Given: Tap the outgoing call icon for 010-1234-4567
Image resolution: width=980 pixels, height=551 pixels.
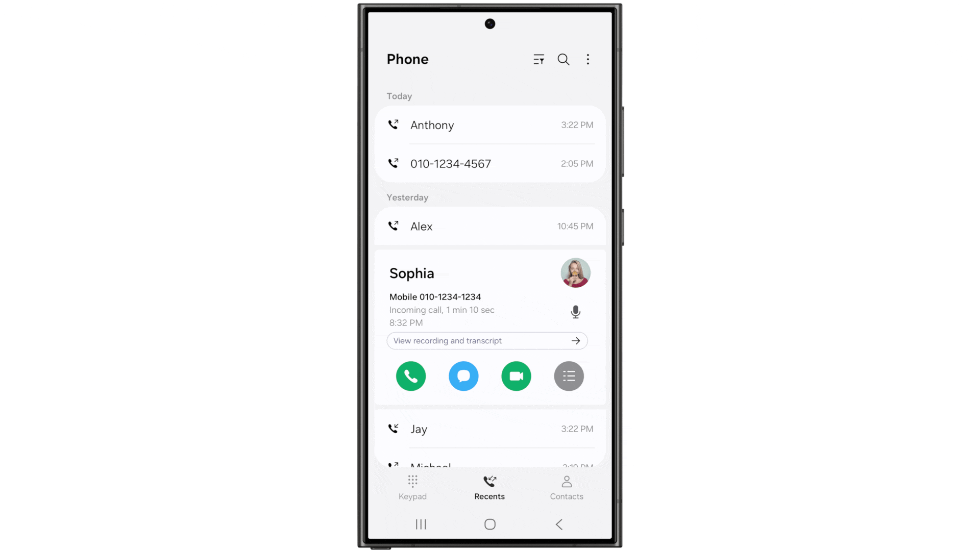Looking at the screenshot, I should click(394, 162).
